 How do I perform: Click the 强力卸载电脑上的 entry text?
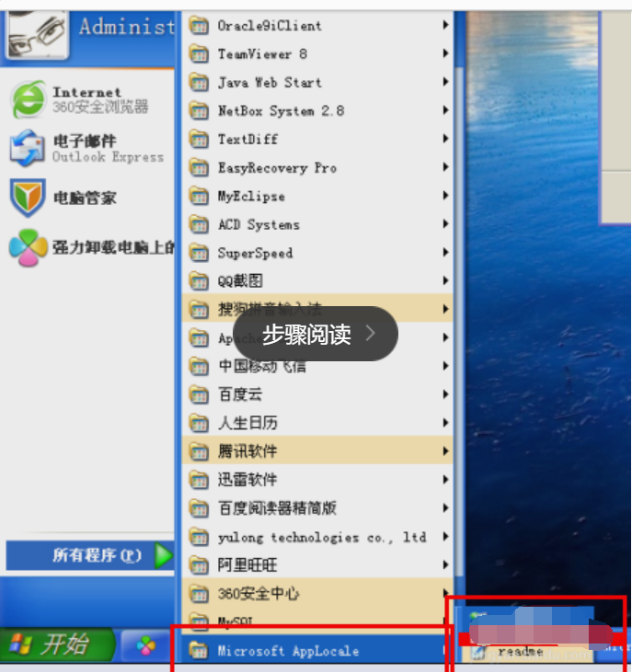pyautogui.click(x=114, y=247)
